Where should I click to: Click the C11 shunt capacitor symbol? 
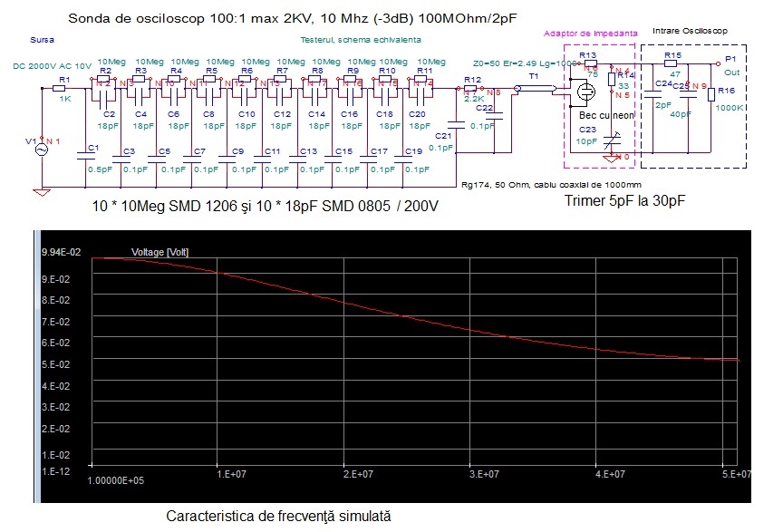(x=262, y=160)
